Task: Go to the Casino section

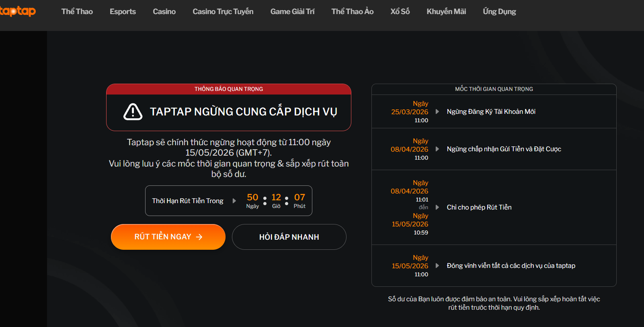Action: point(164,12)
